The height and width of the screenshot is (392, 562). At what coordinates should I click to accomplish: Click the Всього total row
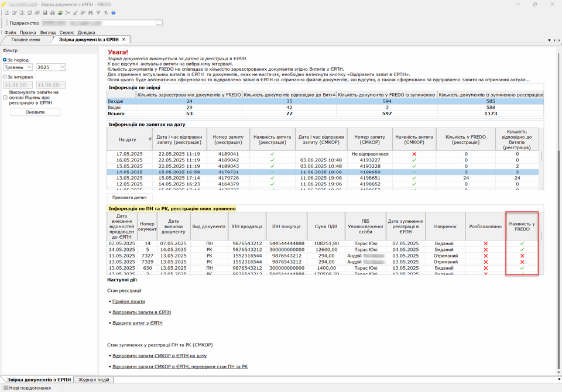click(325, 114)
